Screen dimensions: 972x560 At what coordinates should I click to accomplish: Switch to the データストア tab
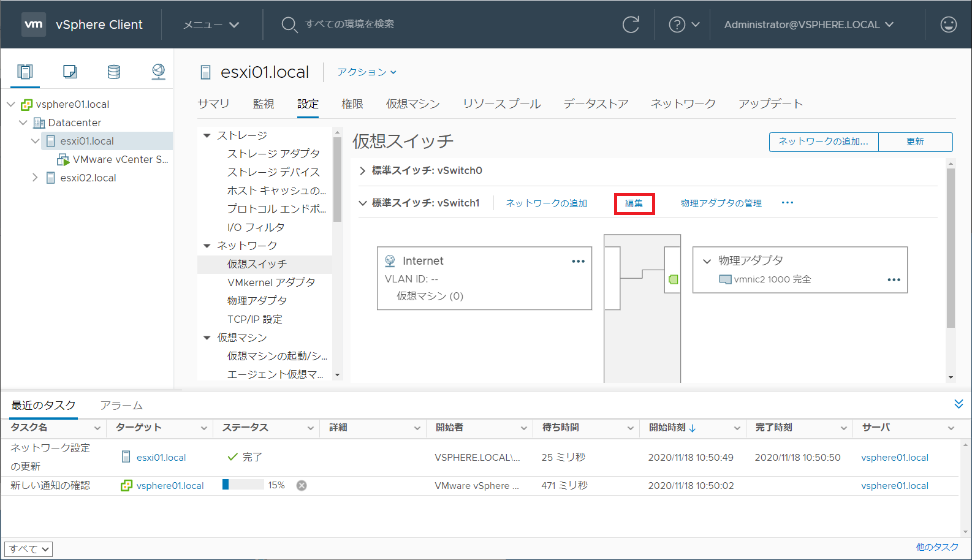[x=596, y=104]
